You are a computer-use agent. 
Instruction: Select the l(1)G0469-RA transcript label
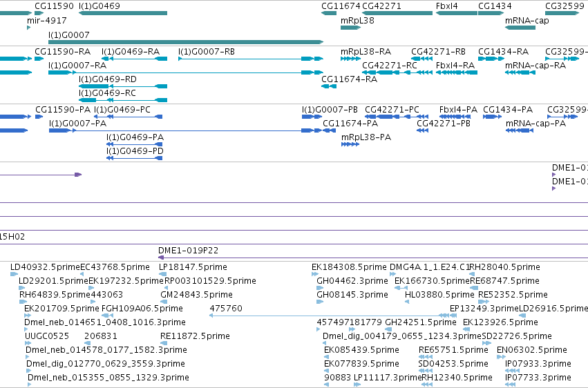131,51
